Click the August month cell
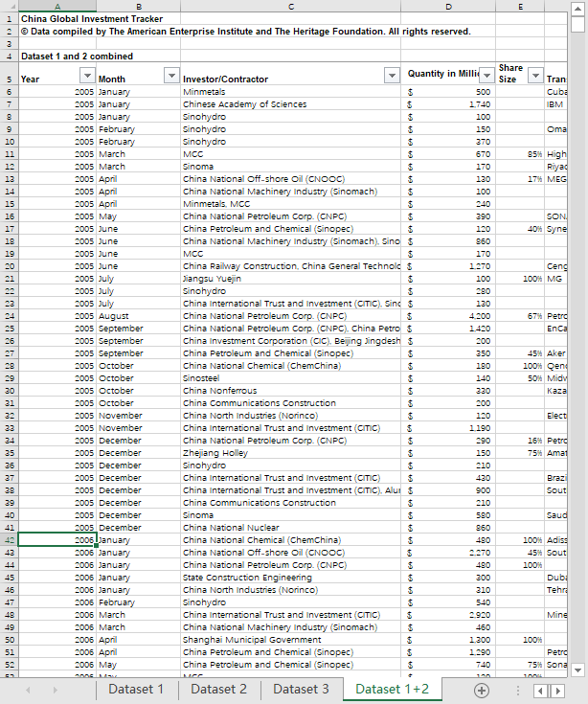The width and height of the screenshot is (588, 704). point(139,316)
